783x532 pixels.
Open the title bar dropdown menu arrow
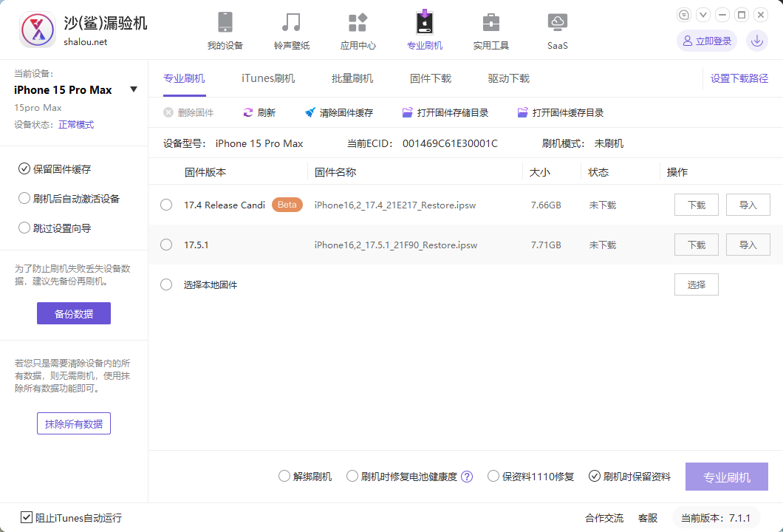[703, 15]
